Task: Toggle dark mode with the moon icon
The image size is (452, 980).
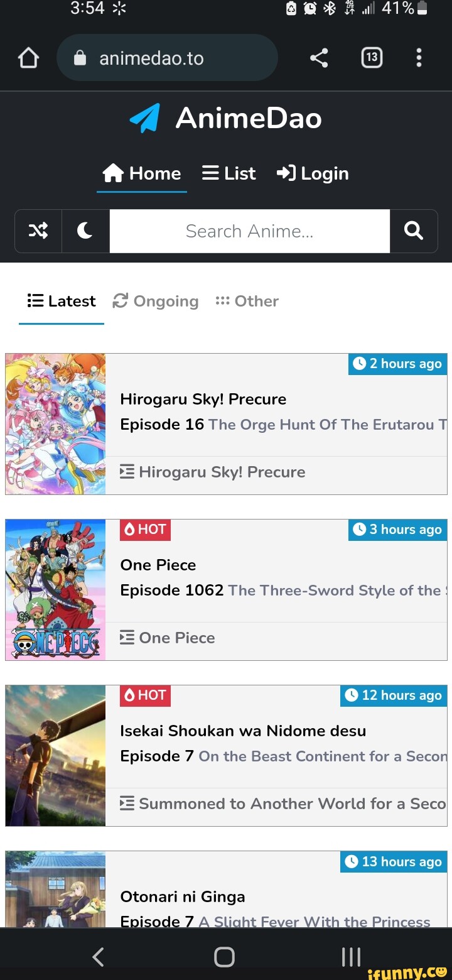Action: point(85,231)
